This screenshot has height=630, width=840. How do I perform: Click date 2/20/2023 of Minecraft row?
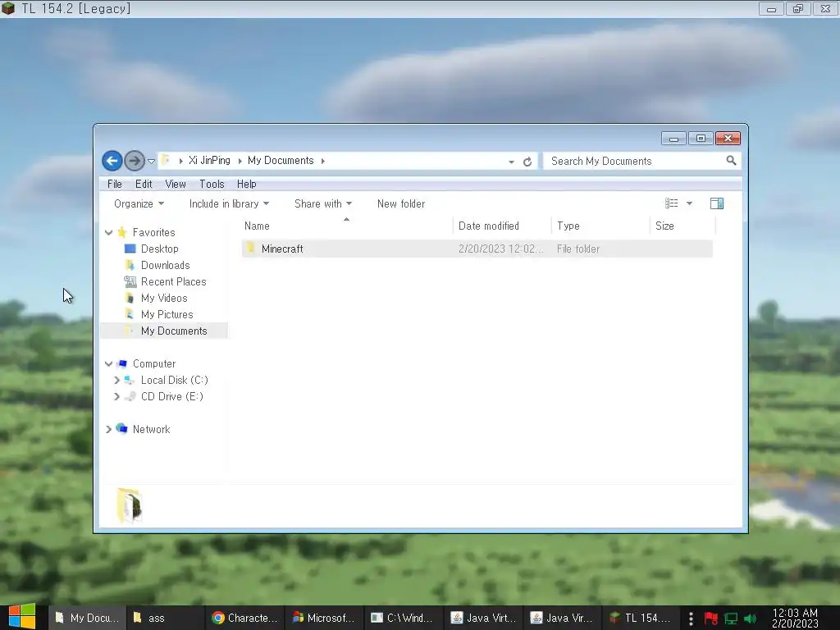point(501,249)
